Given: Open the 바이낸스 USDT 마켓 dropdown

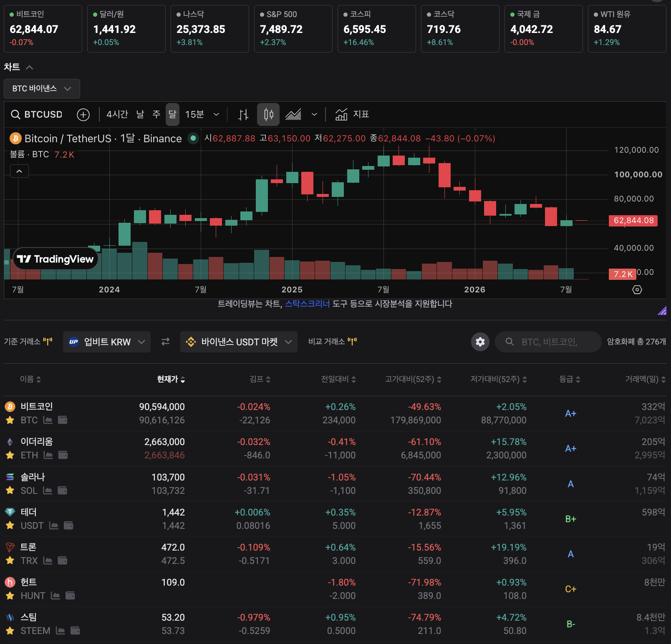Looking at the screenshot, I should [x=239, y=342].
